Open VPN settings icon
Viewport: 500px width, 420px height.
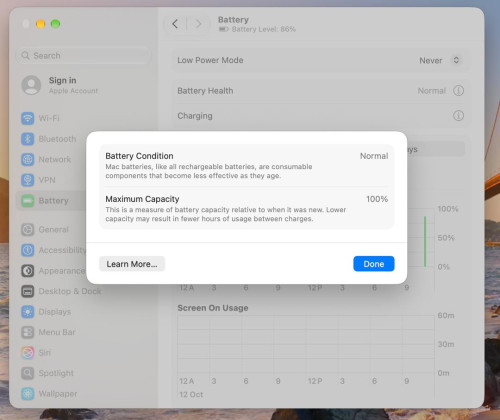[x=28, y=180]
